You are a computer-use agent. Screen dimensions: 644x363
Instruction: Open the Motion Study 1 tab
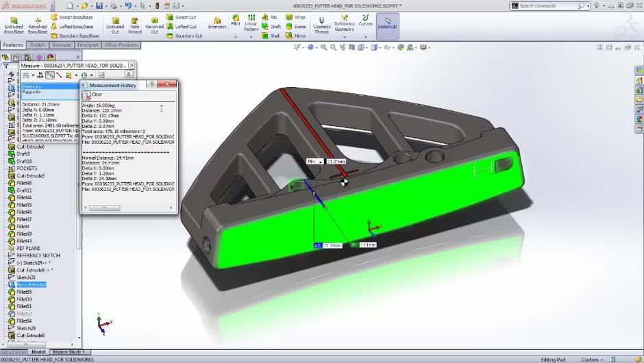pyautogui.click(x=69, y=352)
